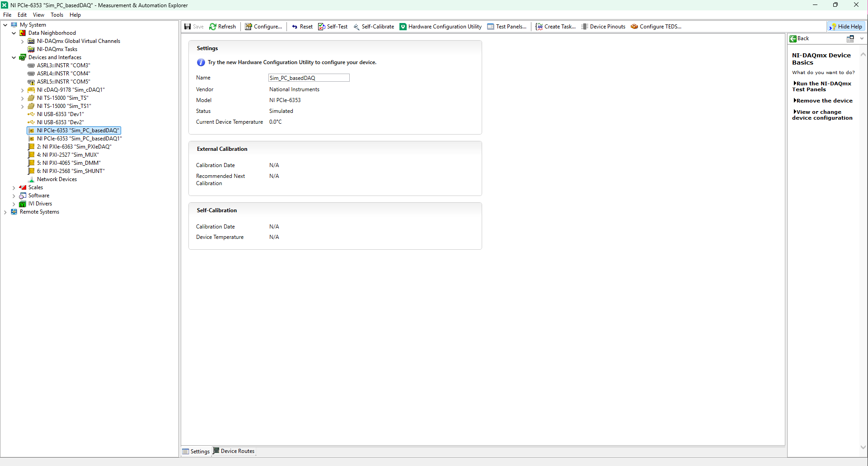Click Configure TEDS... toolbar icon
The height and width of the screenshot is (466, 868).
(634, 27)
